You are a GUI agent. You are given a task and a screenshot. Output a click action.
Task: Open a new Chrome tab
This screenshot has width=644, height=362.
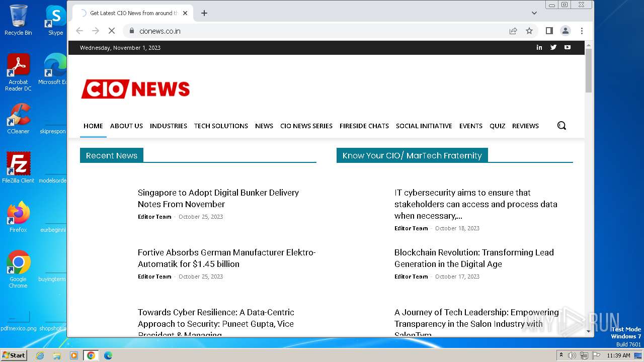(x=204, y=13)
